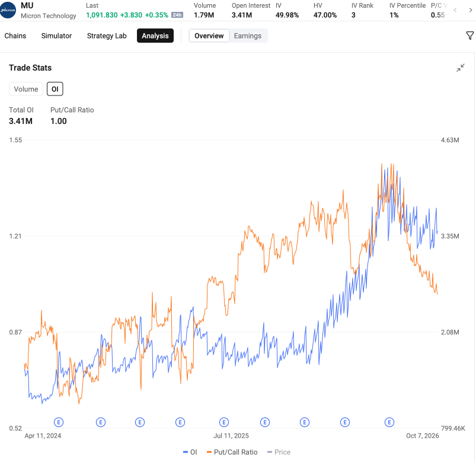Click the Volume value 1.79M in header
This screenshot has width=476, height=462.
[204, 15]
